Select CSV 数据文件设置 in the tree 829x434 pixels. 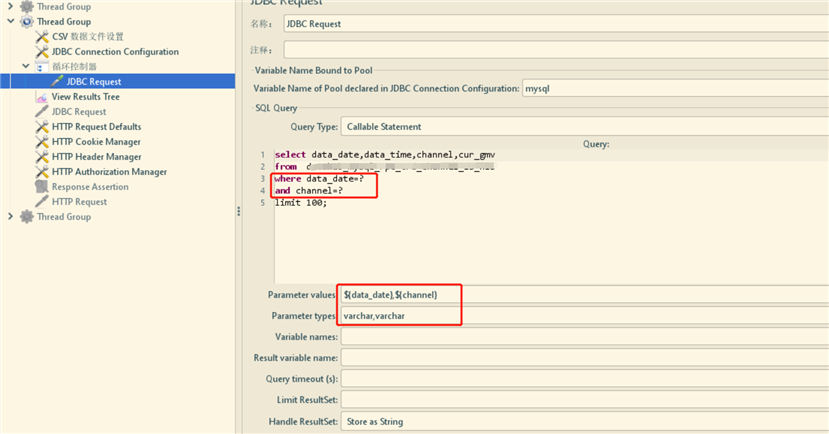88,36
